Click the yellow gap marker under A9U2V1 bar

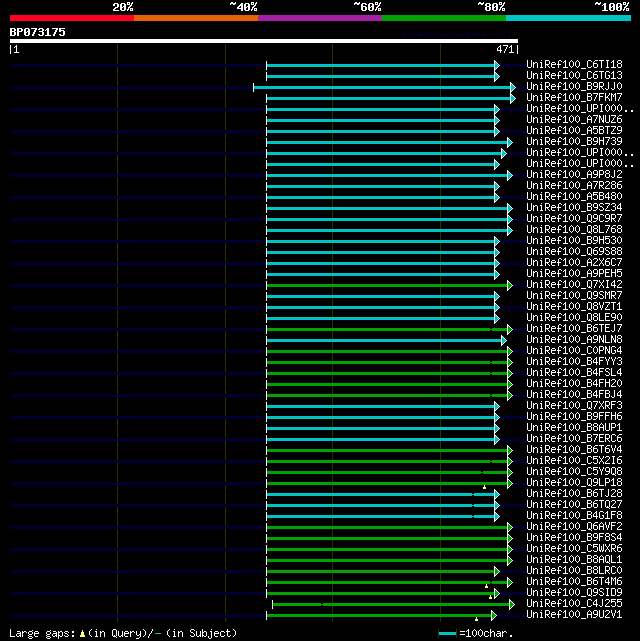point(476,619)
